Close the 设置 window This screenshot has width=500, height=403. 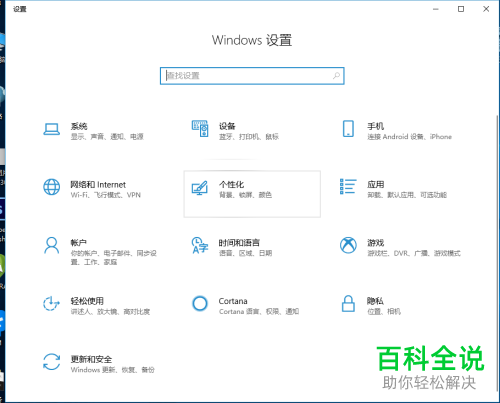(x=486, y=9)
